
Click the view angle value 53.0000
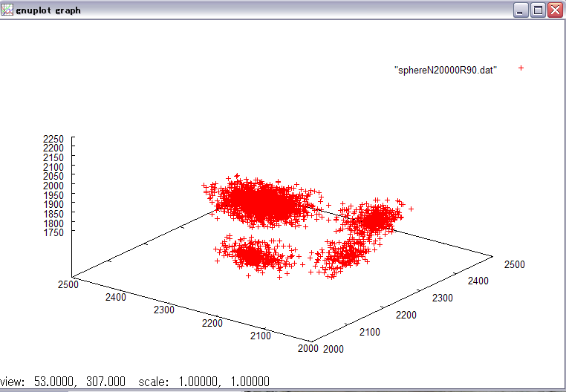point(55,382)
